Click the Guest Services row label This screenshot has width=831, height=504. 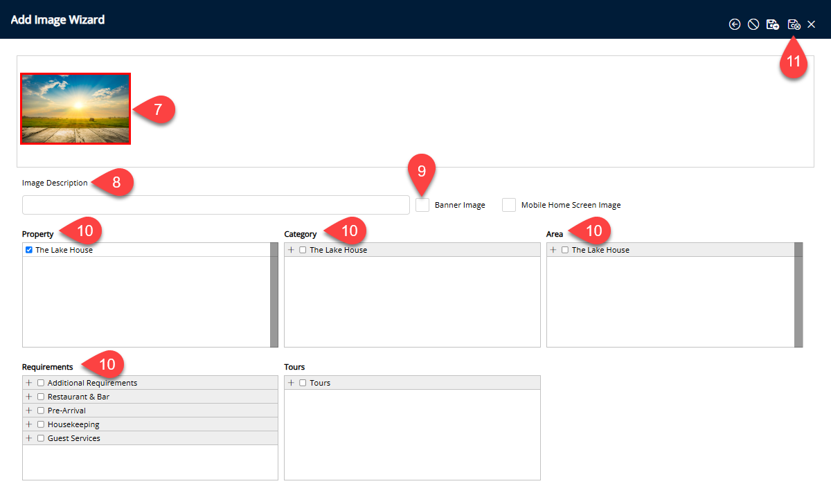click(x=74, y=438)
